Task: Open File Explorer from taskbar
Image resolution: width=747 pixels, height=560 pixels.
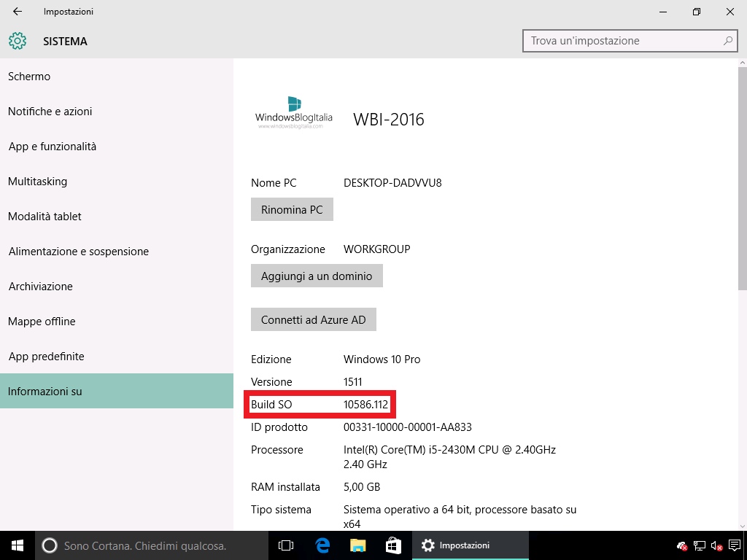Action: (x=357, y=545)
